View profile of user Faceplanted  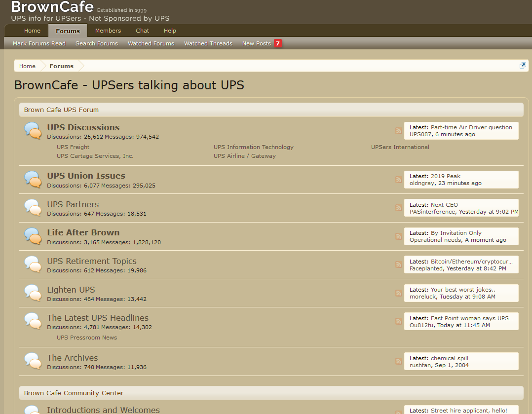pos(426,268)
